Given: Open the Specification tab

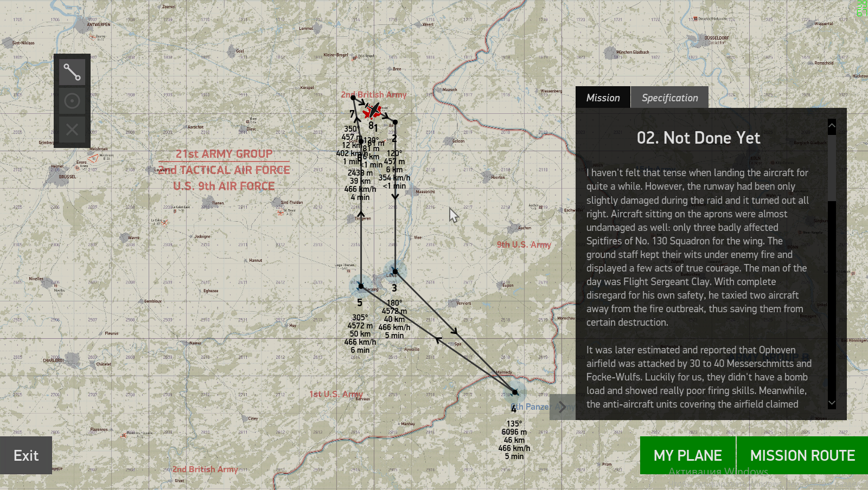Looking at the screenshot, I should [x=669, y=98].
